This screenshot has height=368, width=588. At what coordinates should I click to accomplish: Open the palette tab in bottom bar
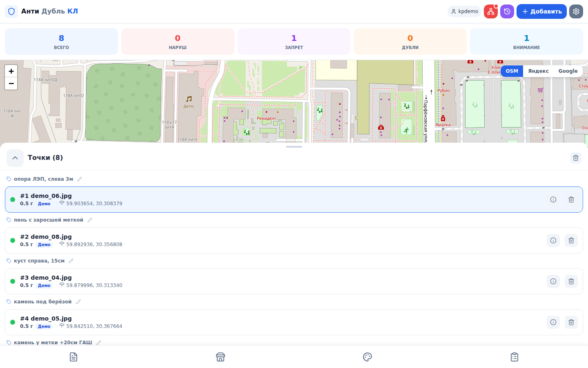(367, 357)
